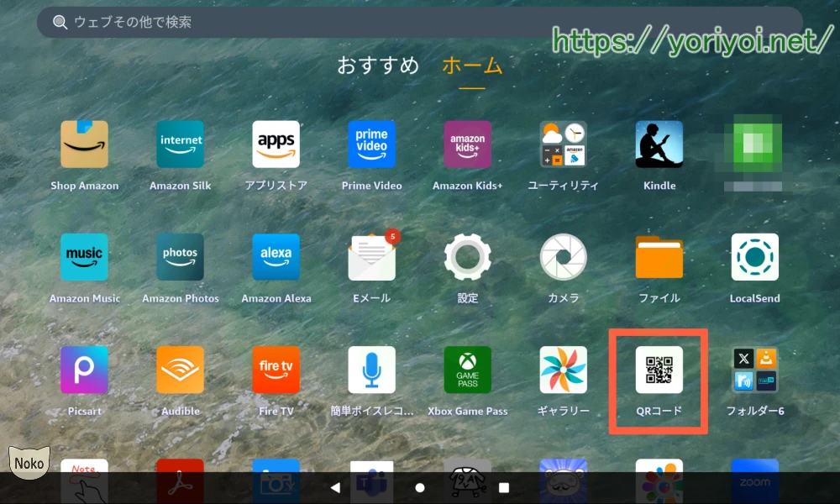Open the Note app in bottom row

[x=84, y=481]
